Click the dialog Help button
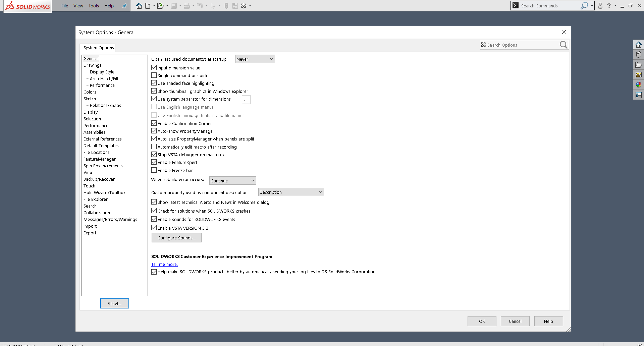Image resolution: width=644 pixels, height=346 pixels. (548, 321)
